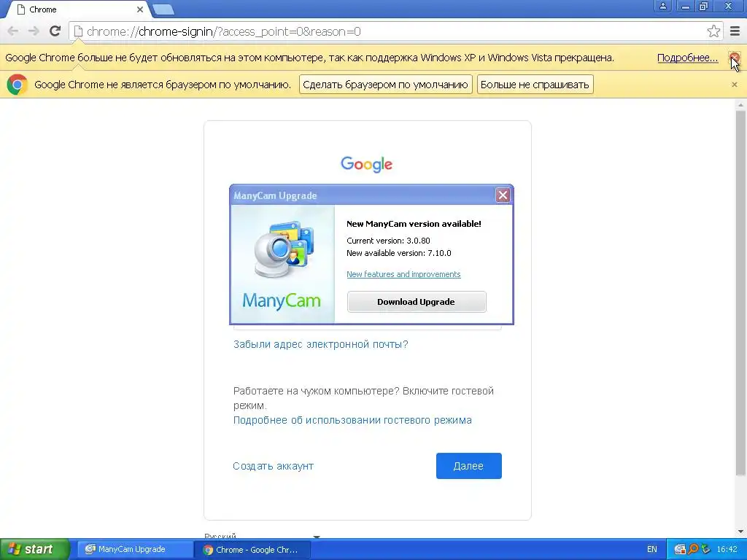Open a new tab
This screenshot has width=747, height=560.
click(163, 9)
